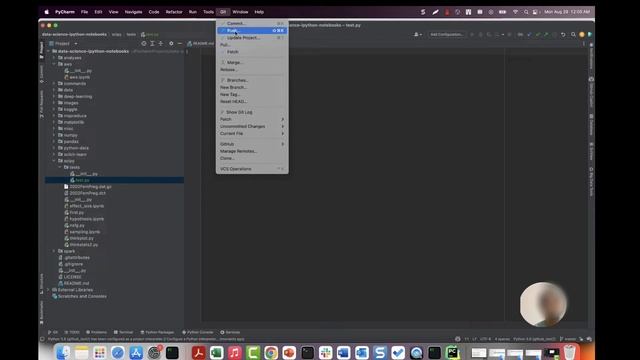The image size is (640, 360).
Task: Expand the External Libraries node
Action: (49, 289)
